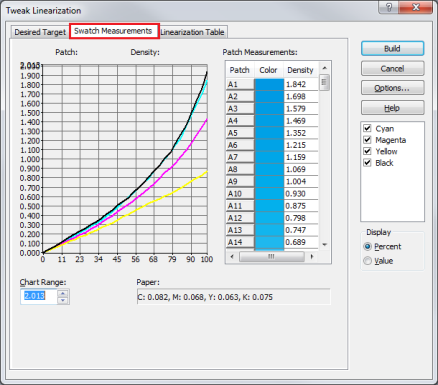The width and height of the screenshot is (438, 385).
Task: Click the horizontal scroll left arrow
Action: click(232, 257)
